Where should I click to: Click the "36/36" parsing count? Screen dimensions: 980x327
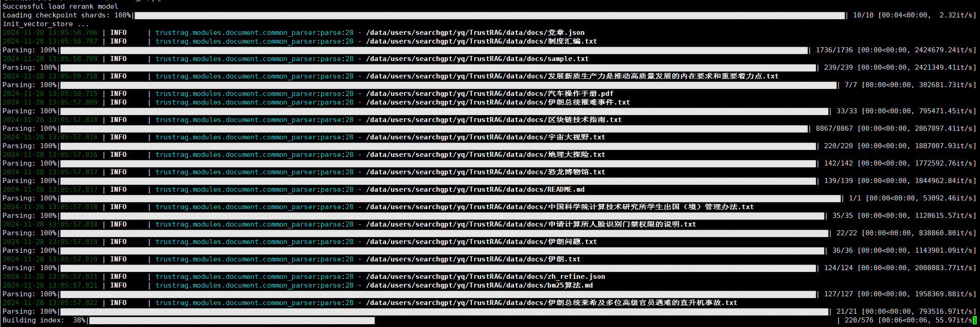842,250
